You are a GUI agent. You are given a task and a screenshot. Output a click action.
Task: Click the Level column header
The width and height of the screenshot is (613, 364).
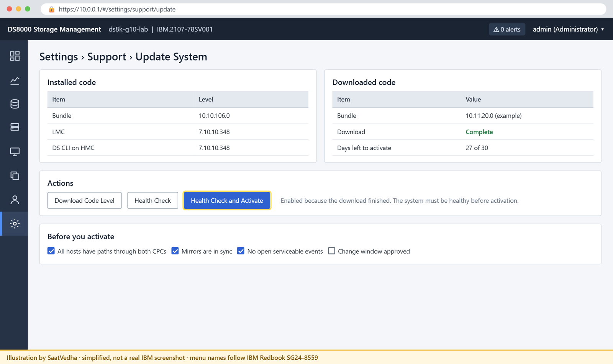(206, 99)
